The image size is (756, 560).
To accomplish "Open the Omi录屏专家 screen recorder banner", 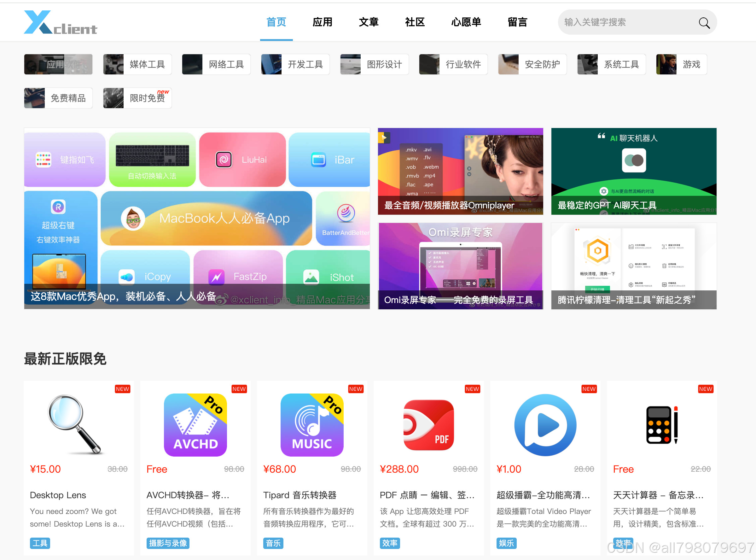I will click(460, 266).
